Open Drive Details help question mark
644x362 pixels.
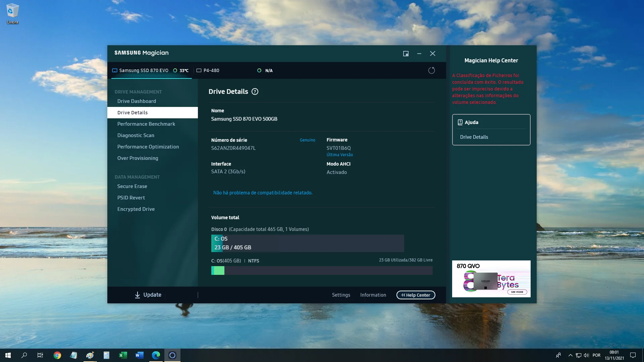255,92
